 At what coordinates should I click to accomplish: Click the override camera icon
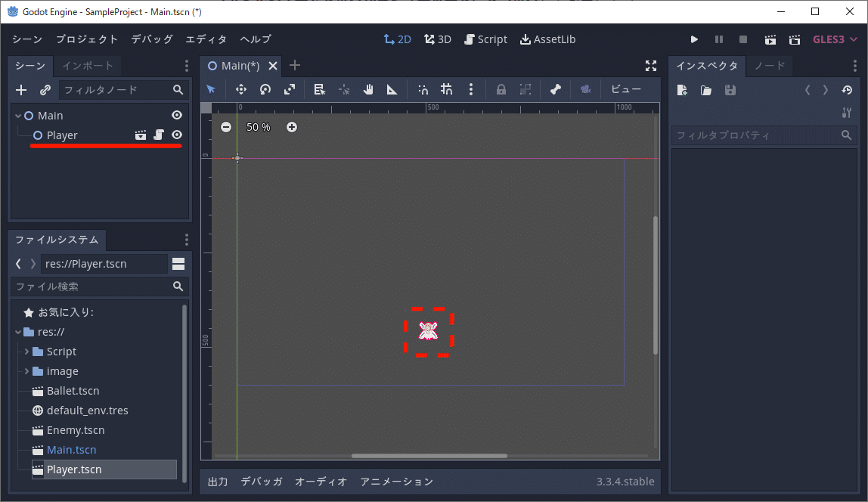[x=586, y=90]
